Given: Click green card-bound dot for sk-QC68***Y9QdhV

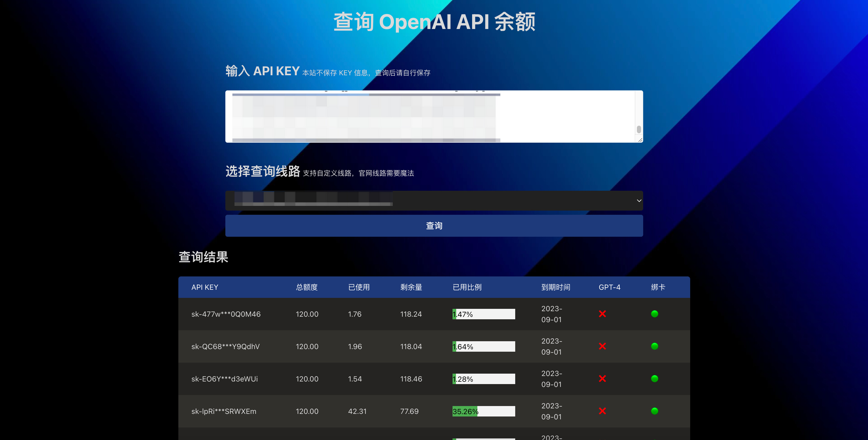Looking at the screenshot, I should 654,346.
